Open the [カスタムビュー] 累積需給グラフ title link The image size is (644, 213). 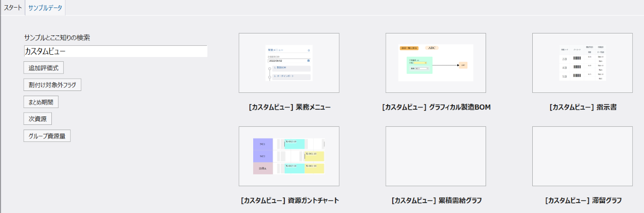point(437,200)
